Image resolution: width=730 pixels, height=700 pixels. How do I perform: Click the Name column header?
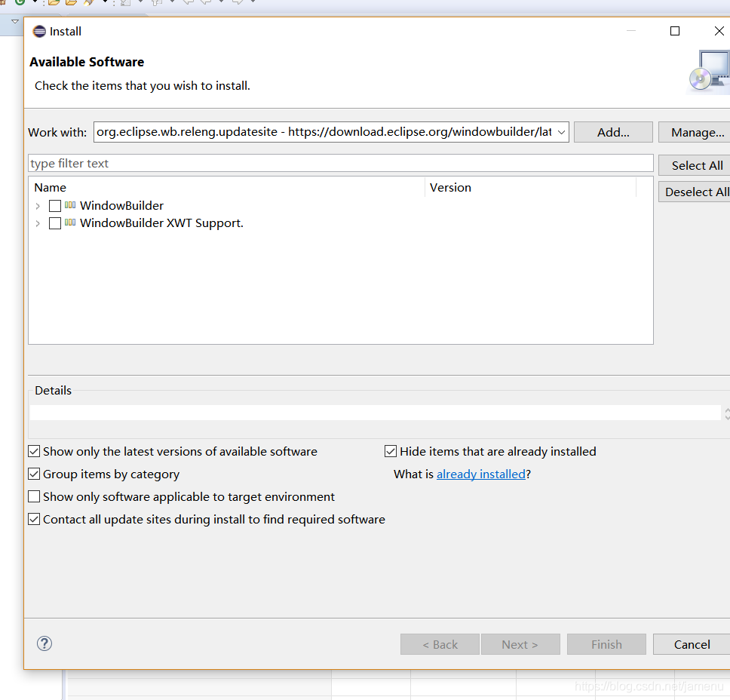[228, 187]
